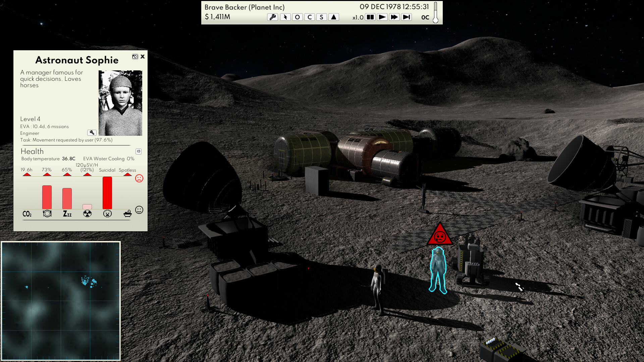The height and width of the screenshot is (362, 644).
Task: Expand the Health details panel arrow
Action: (138, 151)
